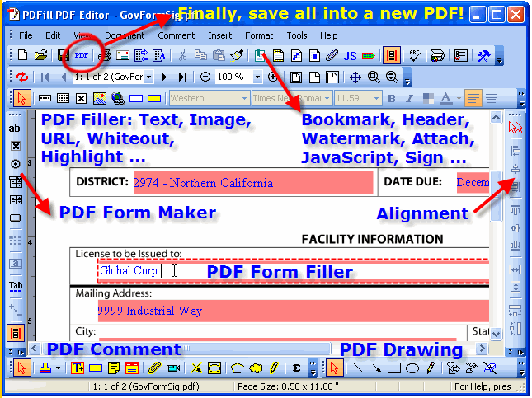Click the zoom out minus circle
532x398 pixels.
205,77
